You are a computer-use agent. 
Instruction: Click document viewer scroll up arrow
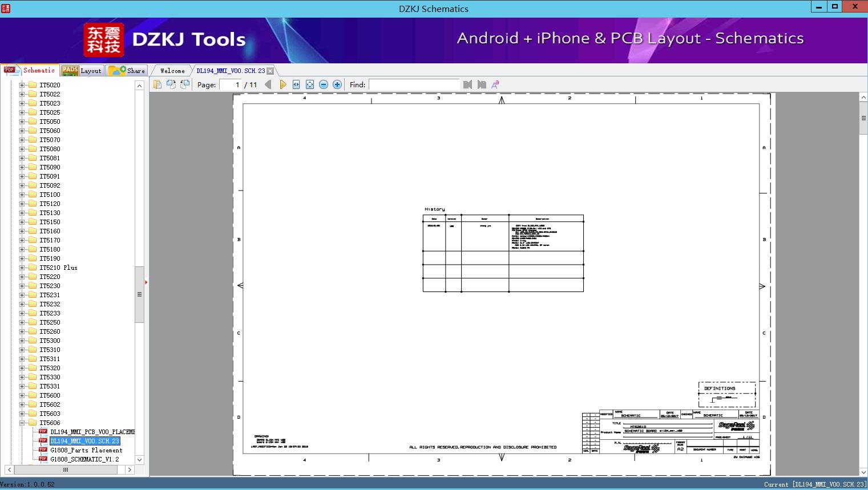click(x=863, y=98)
